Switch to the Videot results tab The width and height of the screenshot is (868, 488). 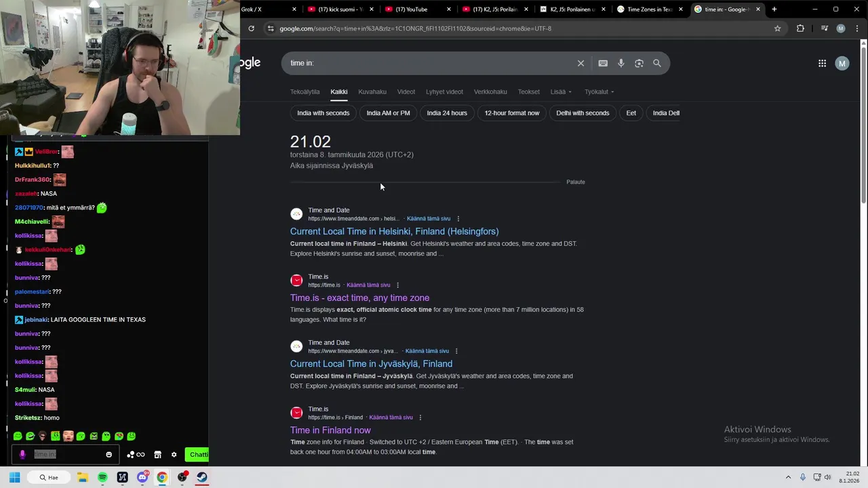point(406,91)
